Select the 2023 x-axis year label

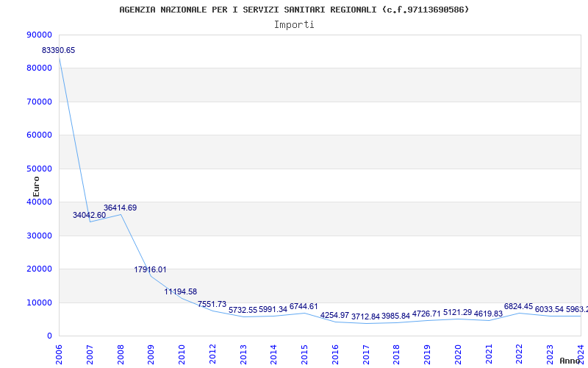550,355
